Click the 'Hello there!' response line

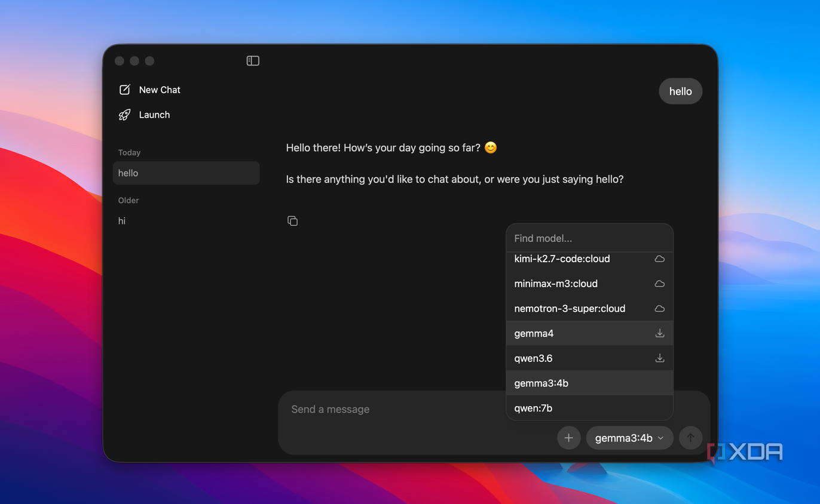click(391, 147)
